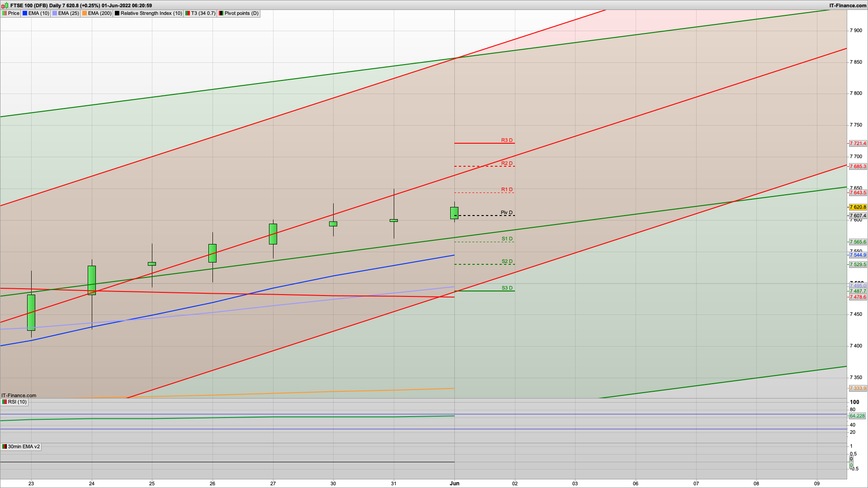This screenshot has width=868, height=488.
Task: Click the T3 (34 0.7) indicator icon
Action: tap(188, 13)
